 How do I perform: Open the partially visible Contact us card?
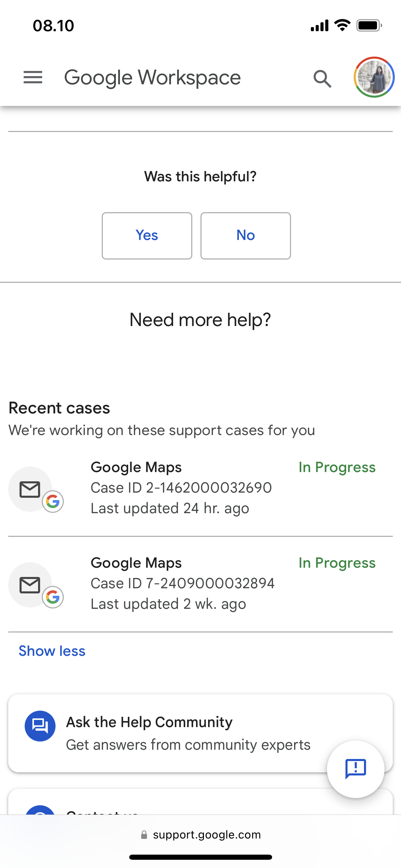tap(200, 802)
